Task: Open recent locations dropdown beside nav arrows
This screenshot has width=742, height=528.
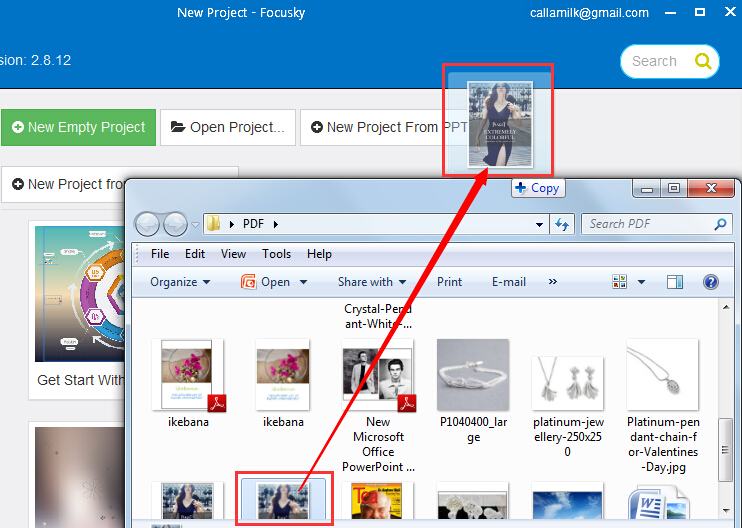Action: (x=195, y=225)
